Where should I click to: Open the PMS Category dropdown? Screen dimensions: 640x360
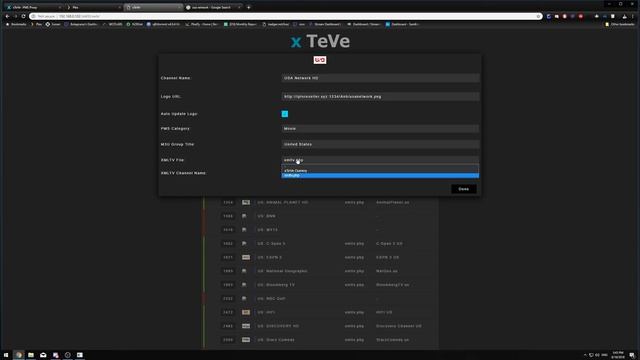(x=380, y=129)
